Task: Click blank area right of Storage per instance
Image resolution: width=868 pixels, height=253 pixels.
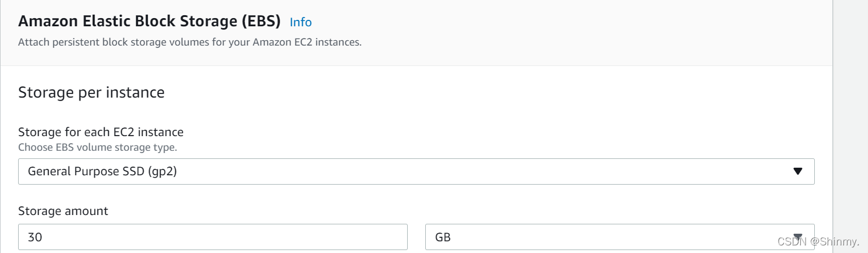Action: (x=467, y=92)
